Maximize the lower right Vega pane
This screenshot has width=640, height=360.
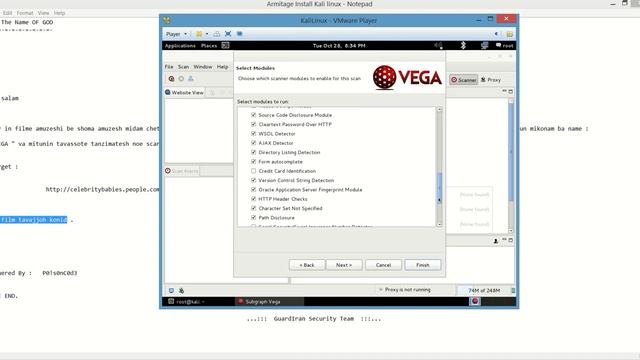coord(511,240)
